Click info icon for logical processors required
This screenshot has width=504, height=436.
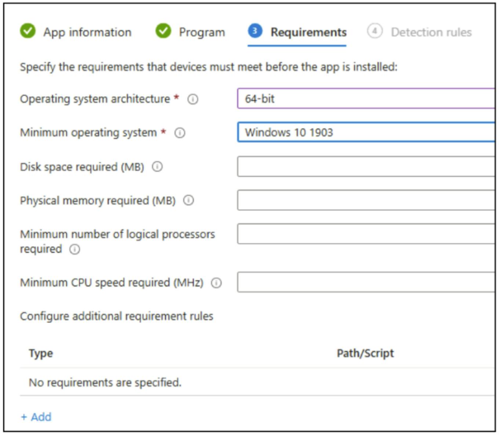click(x=75, y=250)
